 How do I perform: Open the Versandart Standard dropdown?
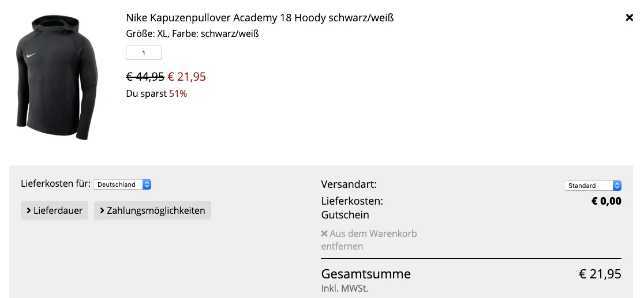pyautogui.click(x=592, y=186)
